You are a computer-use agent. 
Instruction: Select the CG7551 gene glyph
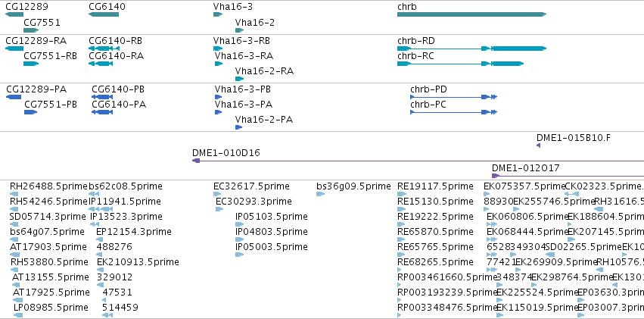point(31,30)
